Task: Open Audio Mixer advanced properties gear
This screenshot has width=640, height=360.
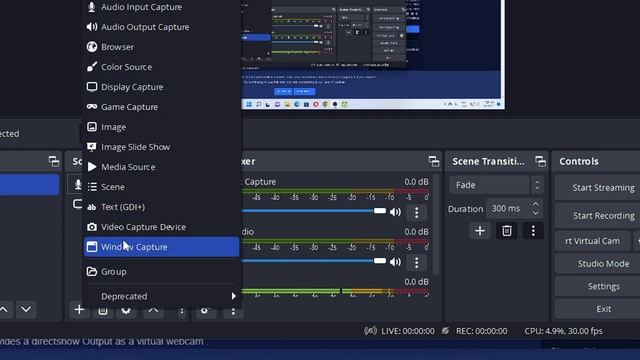Action: [x=204, y=311]
